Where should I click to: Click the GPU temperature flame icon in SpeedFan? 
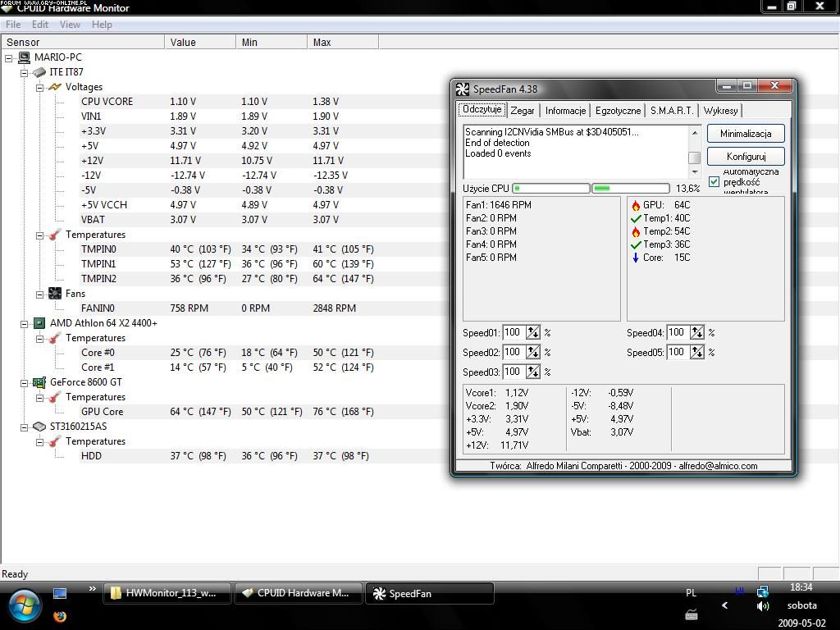[x=636, y=205]
